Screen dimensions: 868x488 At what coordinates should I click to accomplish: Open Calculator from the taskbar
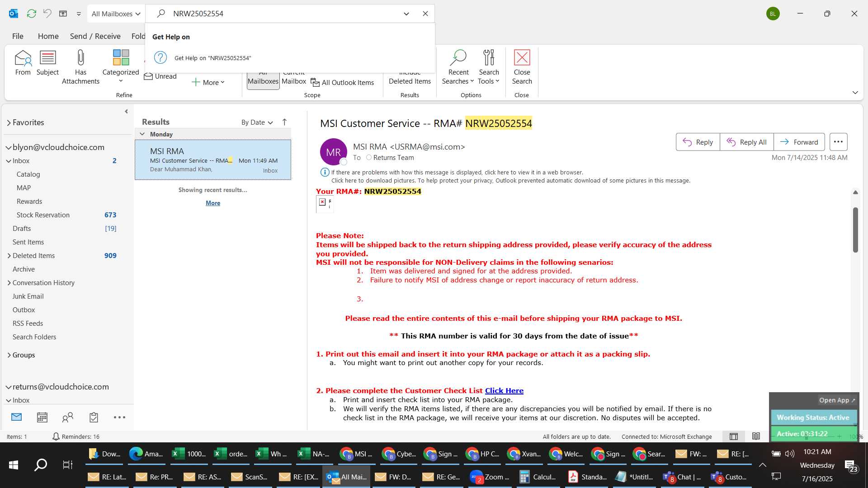538,477
